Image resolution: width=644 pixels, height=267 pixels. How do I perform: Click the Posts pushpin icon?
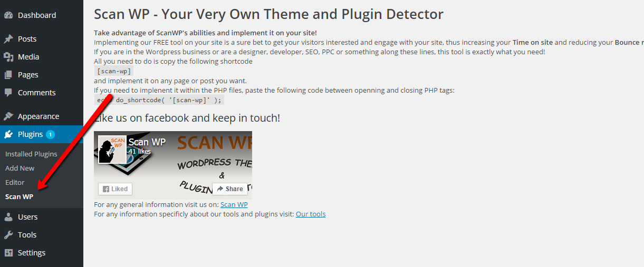coord(8,39)
